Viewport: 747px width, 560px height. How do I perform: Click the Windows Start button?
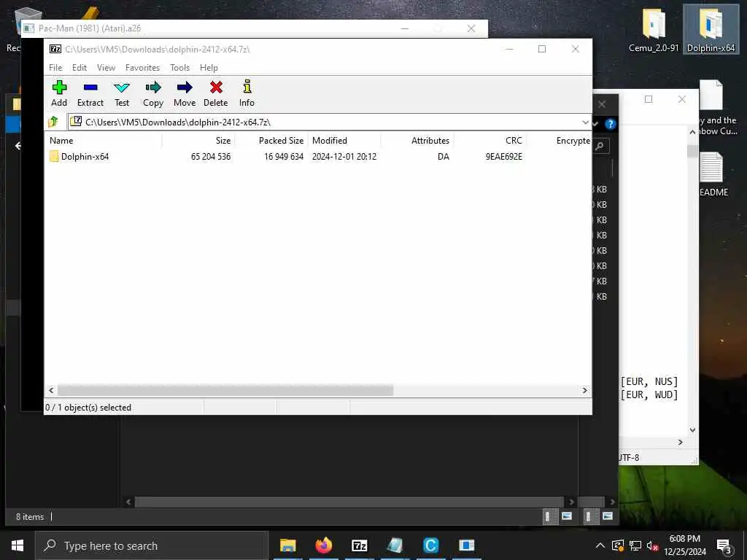coord(18,545)
